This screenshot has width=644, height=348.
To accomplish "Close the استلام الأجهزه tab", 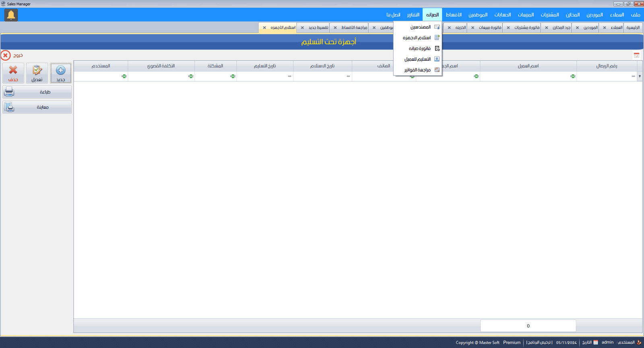I will tap(264, 28).
